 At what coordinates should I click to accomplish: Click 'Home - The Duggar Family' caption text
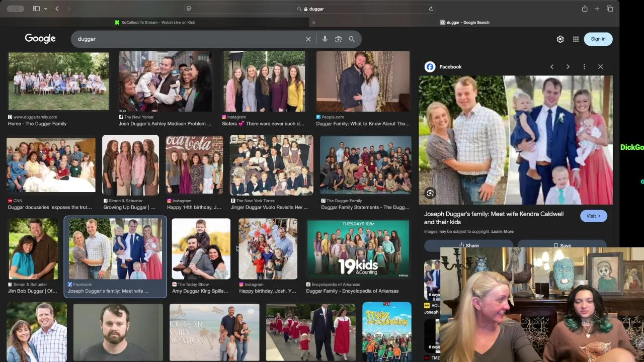tap(37, 124)
